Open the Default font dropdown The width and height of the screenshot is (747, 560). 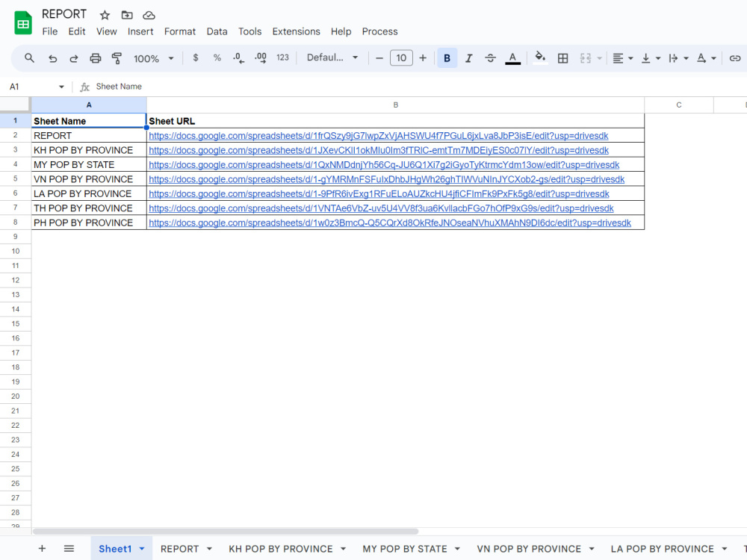(x=332, y=57)
